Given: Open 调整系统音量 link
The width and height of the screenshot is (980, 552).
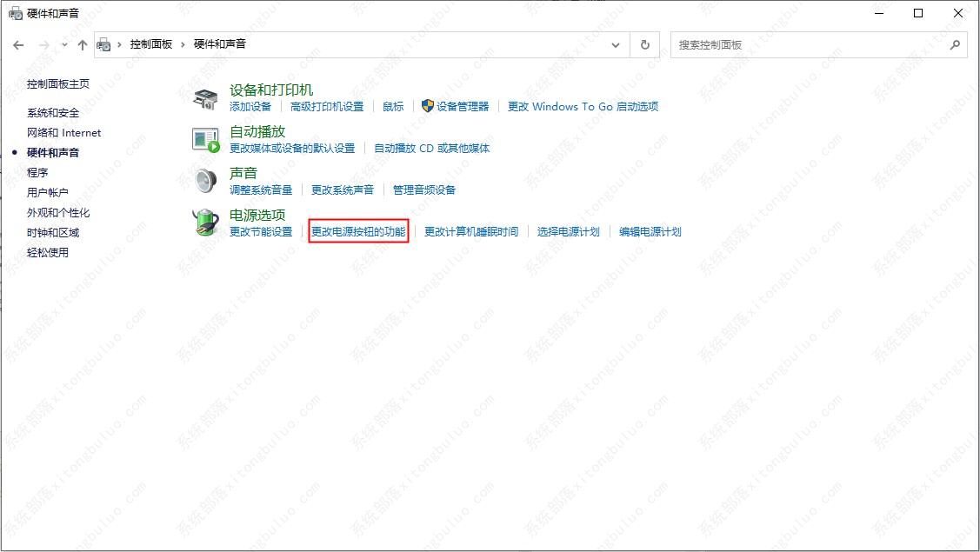Looking at the screenshot, I should pos(261,190).
